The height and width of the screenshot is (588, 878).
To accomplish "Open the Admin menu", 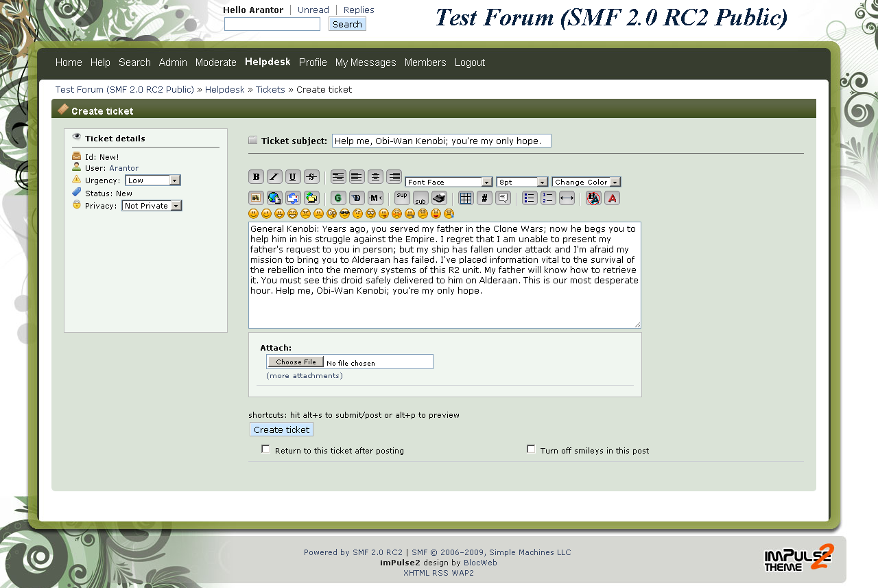I will (x=173, y=62).
